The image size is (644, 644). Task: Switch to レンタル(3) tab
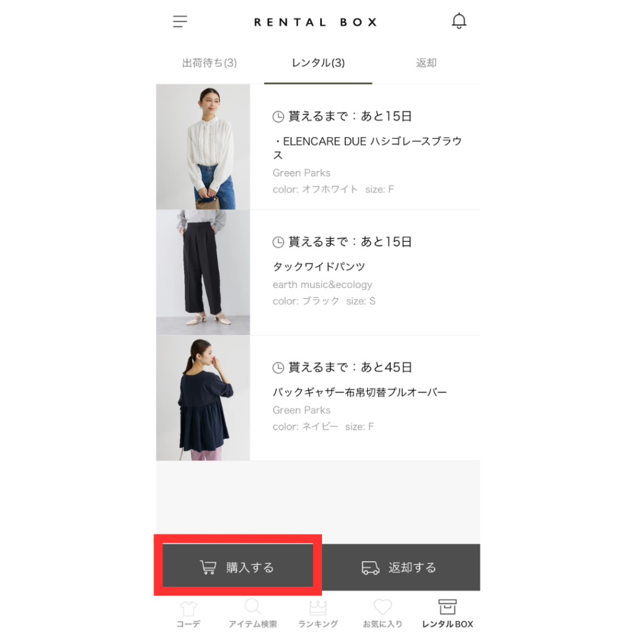pyautogui.click(x=318, y=63)
